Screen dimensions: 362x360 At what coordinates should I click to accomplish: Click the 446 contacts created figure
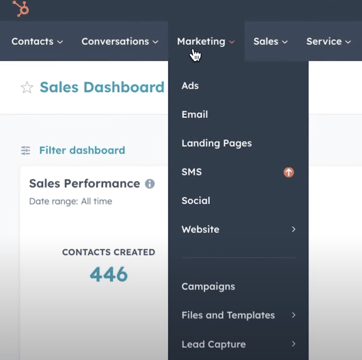[109, 274]
